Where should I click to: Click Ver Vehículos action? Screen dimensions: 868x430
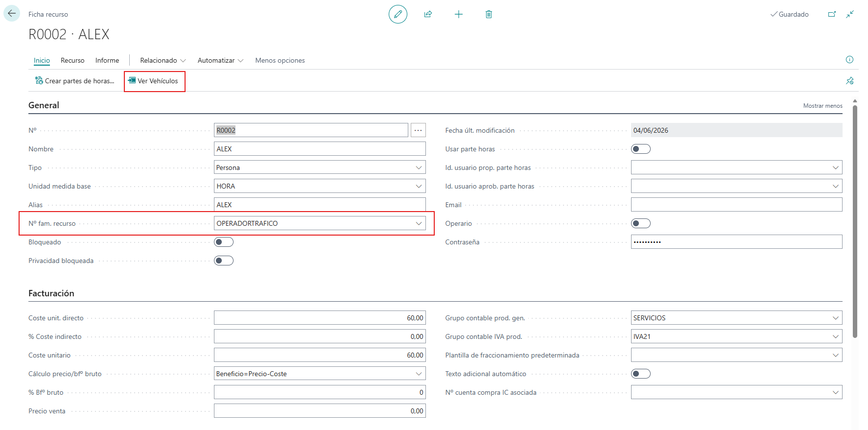tap(153, 81)
